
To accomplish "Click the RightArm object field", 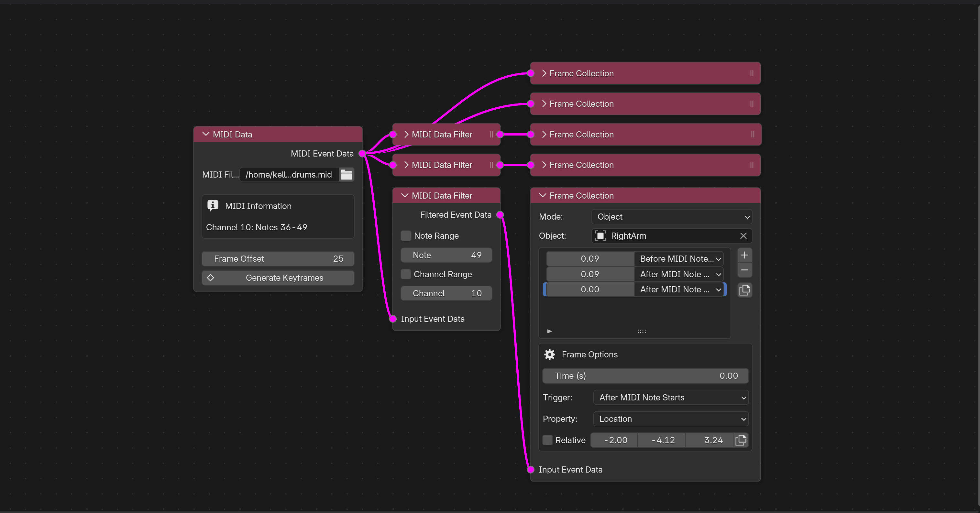I will click(x=671, y=236).
